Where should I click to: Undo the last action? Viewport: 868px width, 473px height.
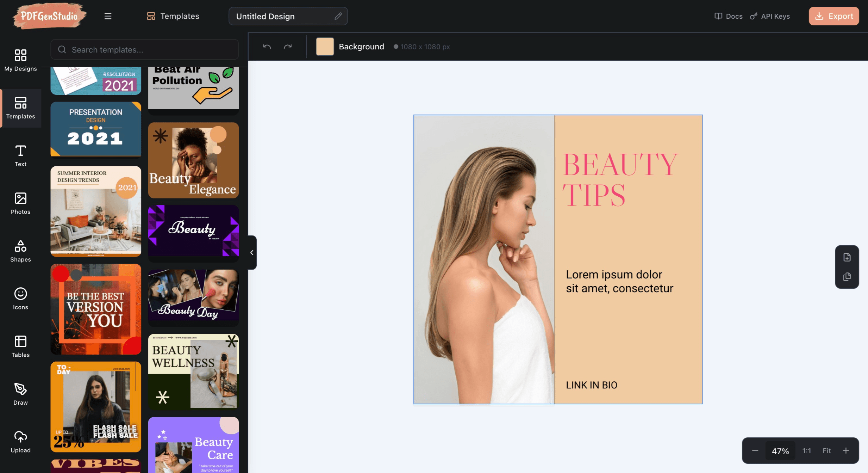[267, 46]
